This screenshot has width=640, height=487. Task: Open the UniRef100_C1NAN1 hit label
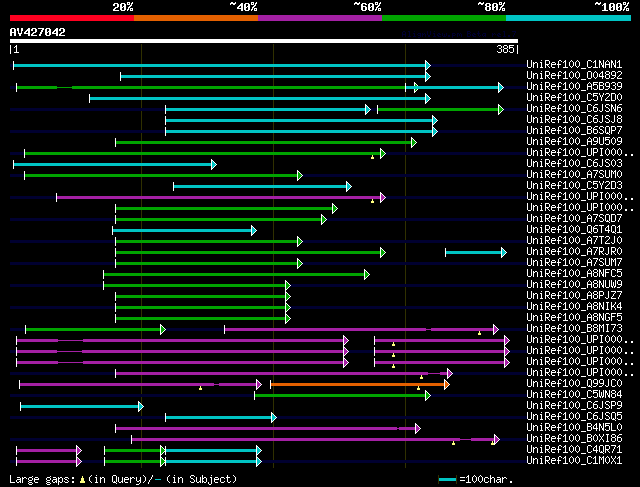[x=574, y=64]
